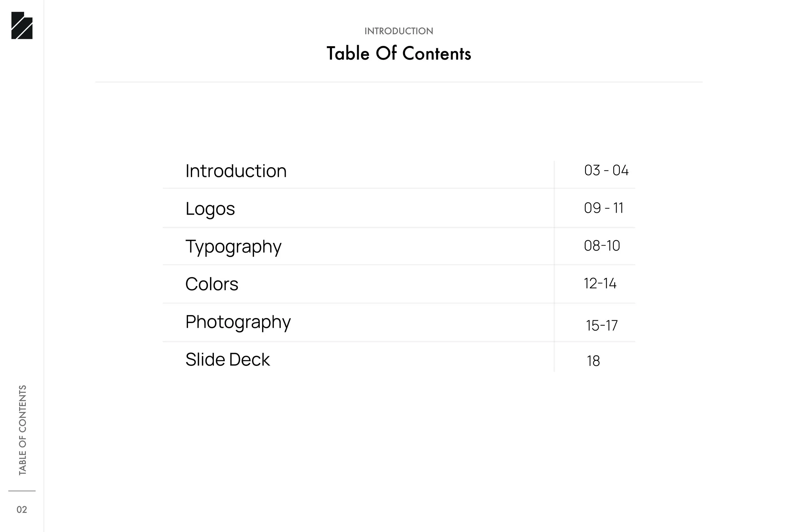Click the short line above page 02
The image size is (798, 532).
click(x=22, y=491)
